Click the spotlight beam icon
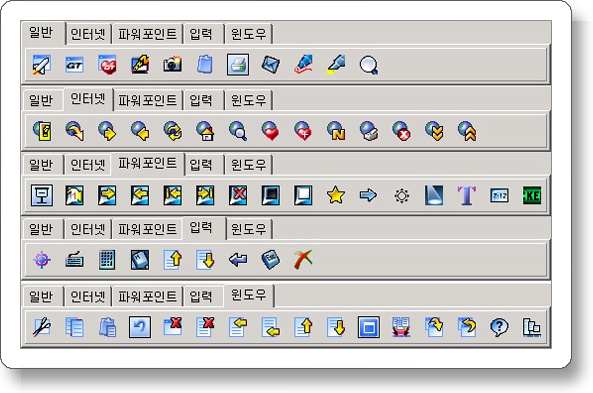 click(434, 195)
